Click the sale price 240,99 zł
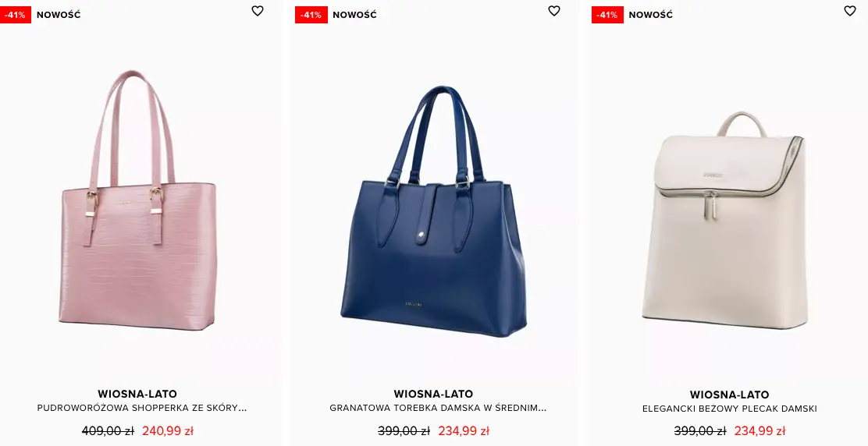Viewport: 868px width, 446px height. pyautogui.click(x=168, y=431)
